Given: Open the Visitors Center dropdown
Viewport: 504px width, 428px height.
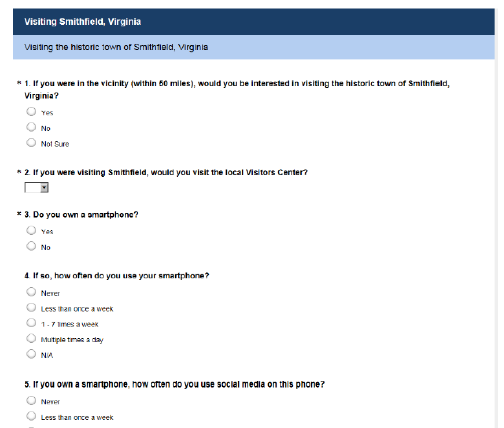Looking at the screenshot, I should (36, 187).
